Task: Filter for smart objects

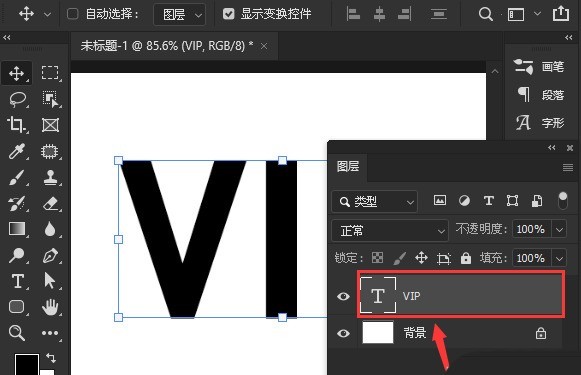Action: (537, 200)
